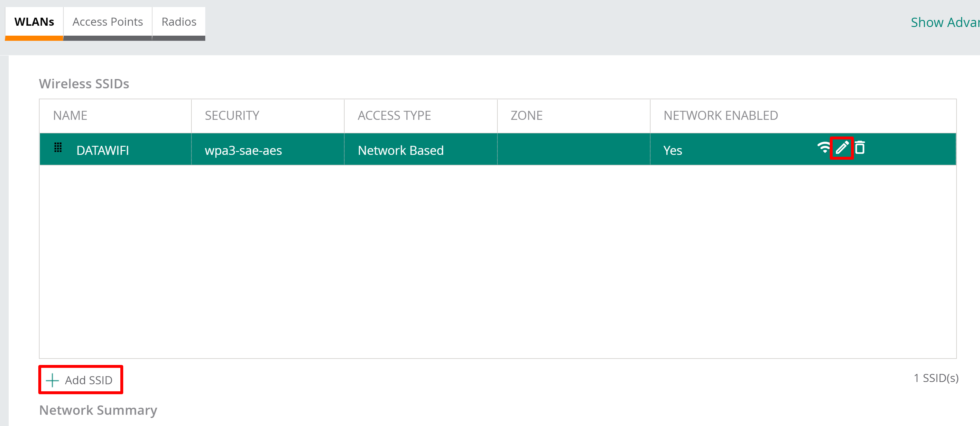This screenshot has width=980, height=426.
Task: Click the wpa3-sae-aes security cell
Action: point(244,150)
